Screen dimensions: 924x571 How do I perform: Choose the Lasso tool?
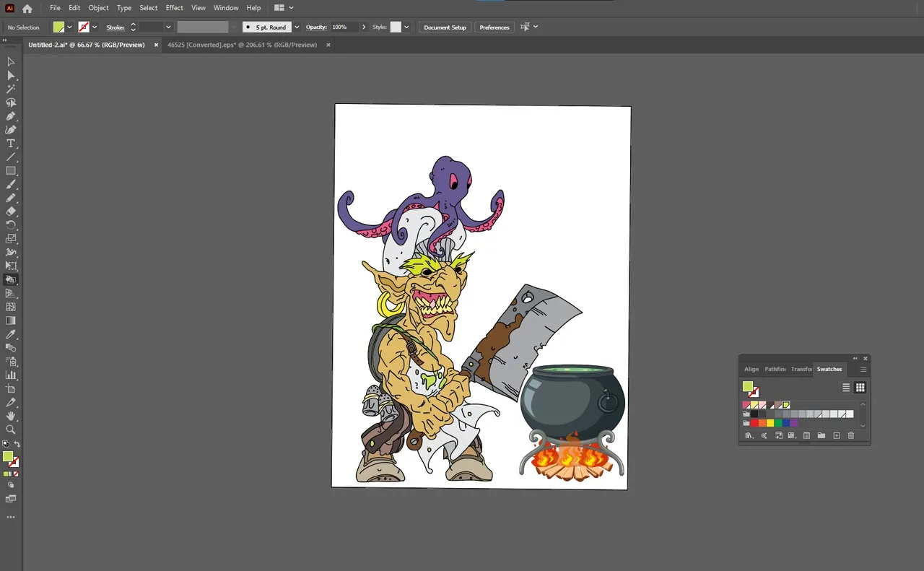click(x=11, y=103)
